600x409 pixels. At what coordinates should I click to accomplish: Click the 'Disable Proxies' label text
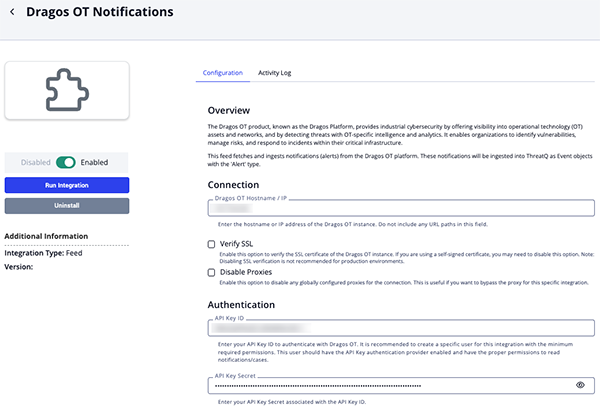tap(246, 272)
